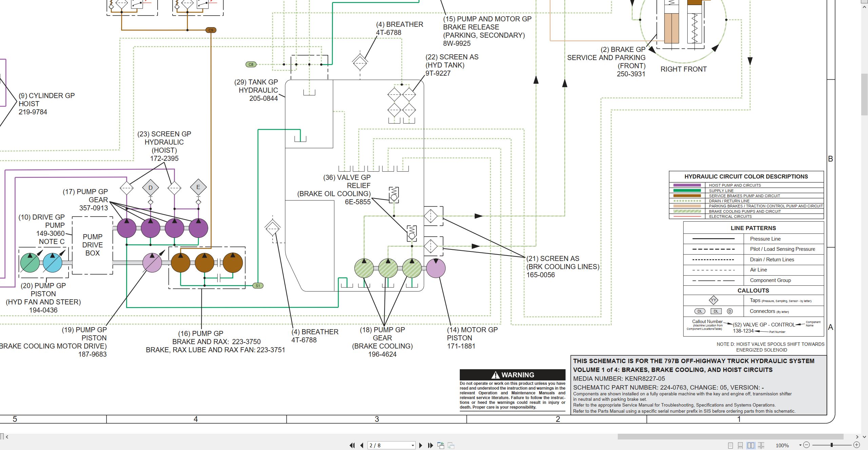The width and height of the screenshot is (868, 450).
Task: Click the '(19) PUMP GP PISTON' label
Action: pyautogui.click(x=53, y=342)
